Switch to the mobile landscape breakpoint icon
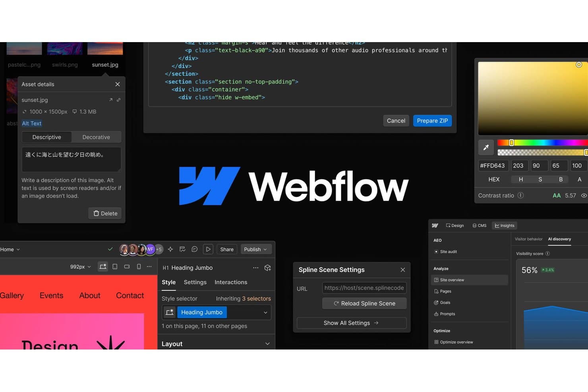This screenshot has height=392, width=588. 127,266
